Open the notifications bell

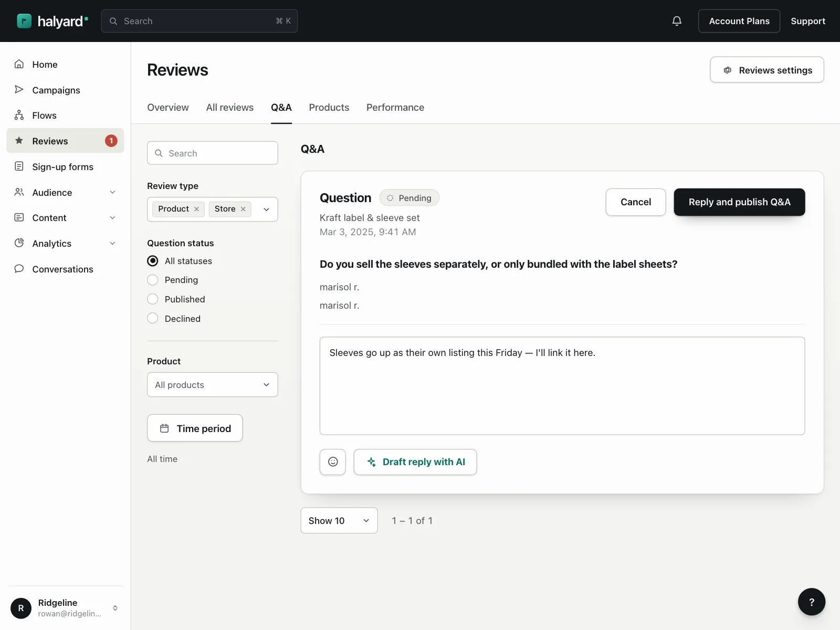point(677,21)
